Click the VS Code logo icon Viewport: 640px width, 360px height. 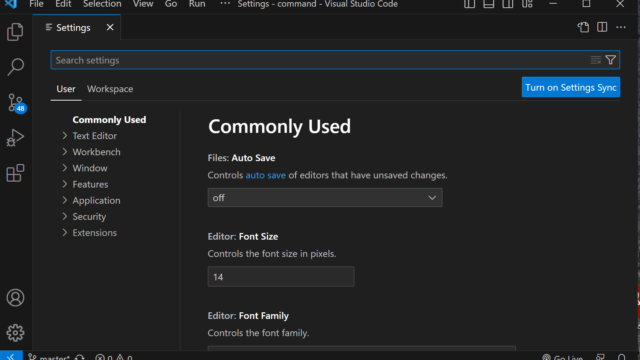tap(11, 4)
